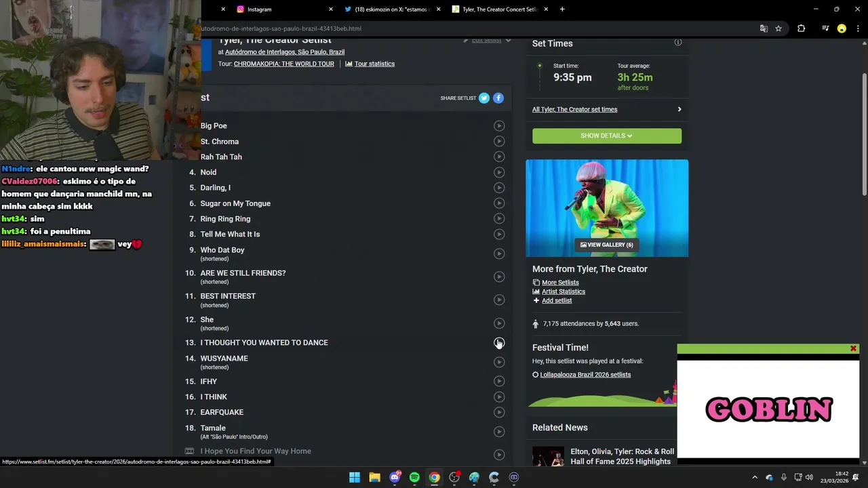Open OBS Studio from taskbar
868x488 pixels.
(454, 477)
